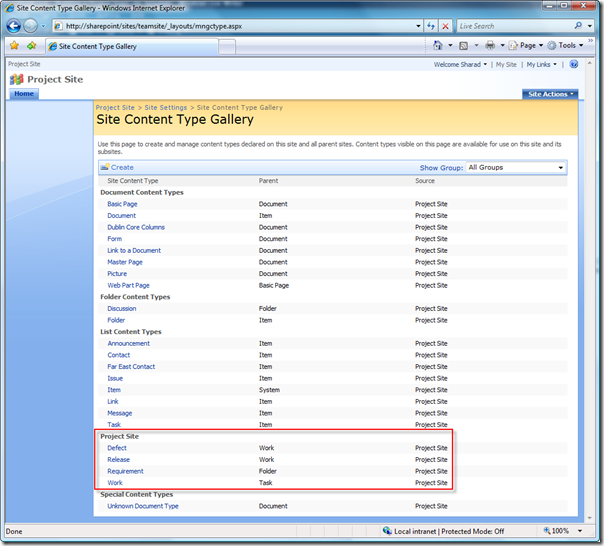The width and height of the screenshot is (604, 546).
Task: Click the RSS feeds toolbar icon
Action: pos(463,45)
